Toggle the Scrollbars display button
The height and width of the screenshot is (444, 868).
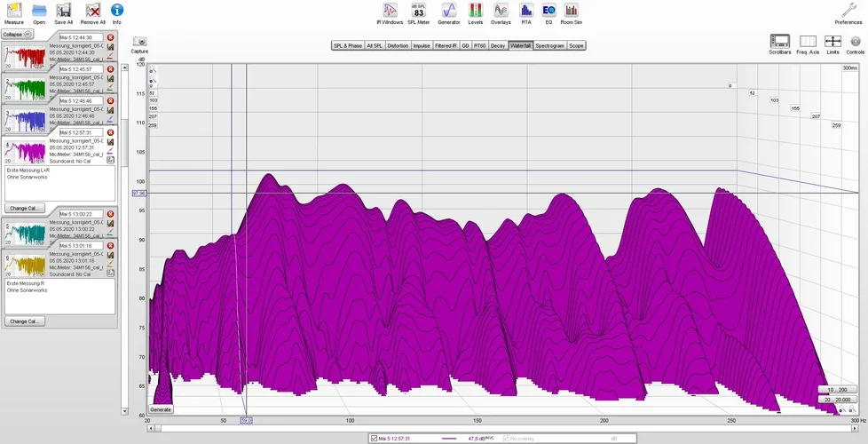[779, 42]
